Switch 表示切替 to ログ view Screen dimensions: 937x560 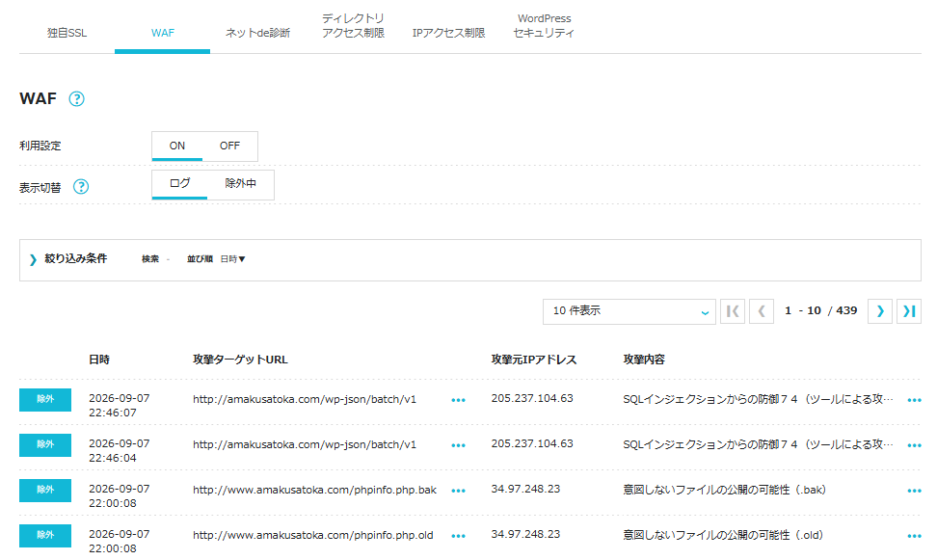coord(179,184)
